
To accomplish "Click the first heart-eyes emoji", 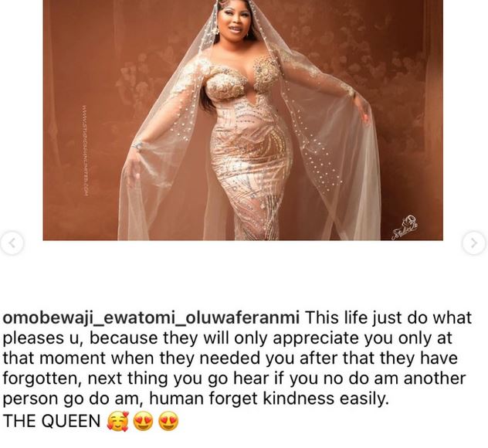I will tap(143, 422).
